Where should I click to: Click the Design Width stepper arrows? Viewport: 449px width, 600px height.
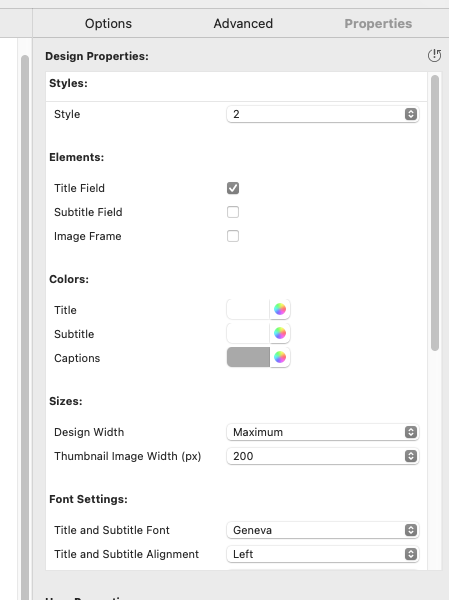411,432
